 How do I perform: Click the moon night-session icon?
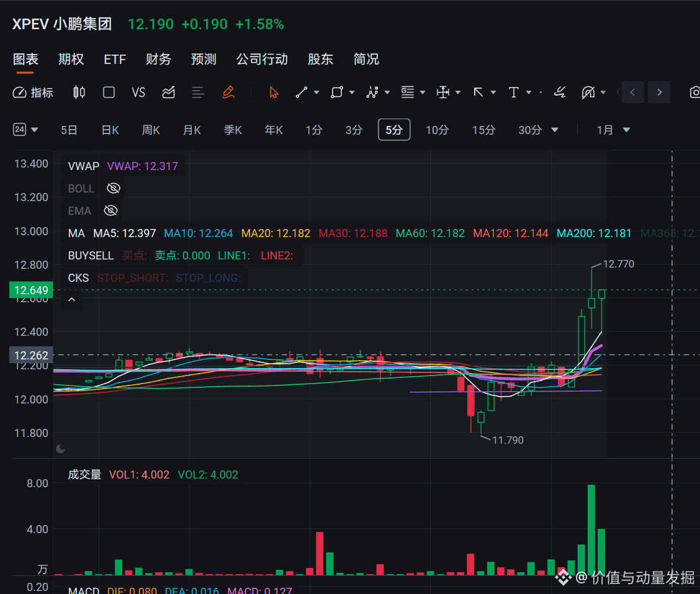61,449
